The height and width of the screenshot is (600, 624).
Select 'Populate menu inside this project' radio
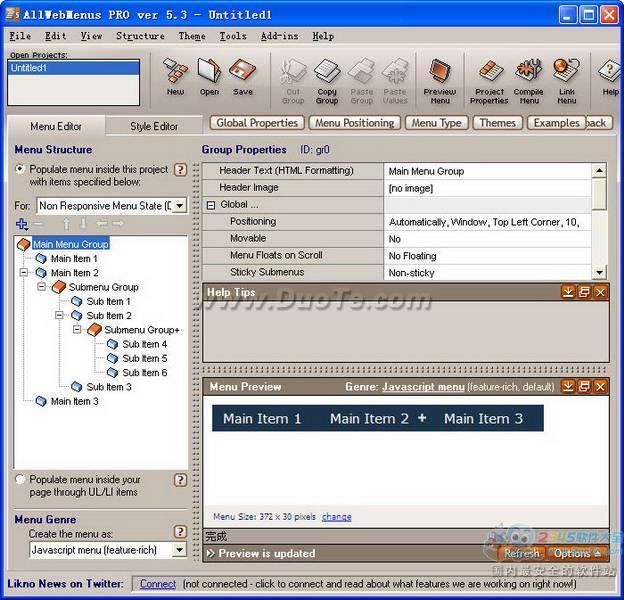[x=20, y=169]
